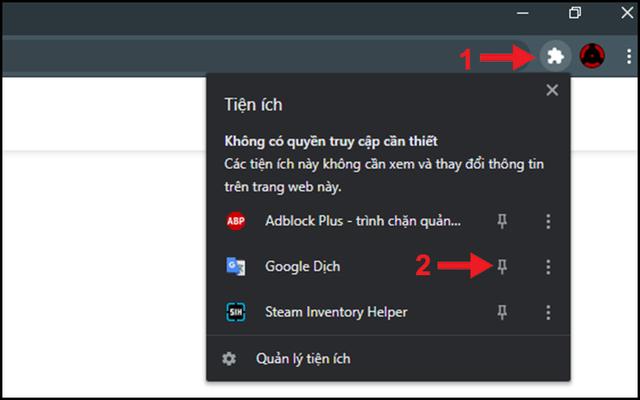Click the Steam Inventory Helper SIH icon
Image resolution: width=640 pixels, height=400 pixels.
tap(236, 312)
